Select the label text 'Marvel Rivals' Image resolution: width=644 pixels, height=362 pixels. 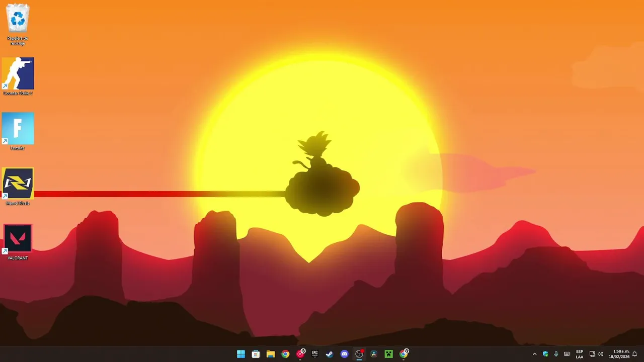pos(18,203)
